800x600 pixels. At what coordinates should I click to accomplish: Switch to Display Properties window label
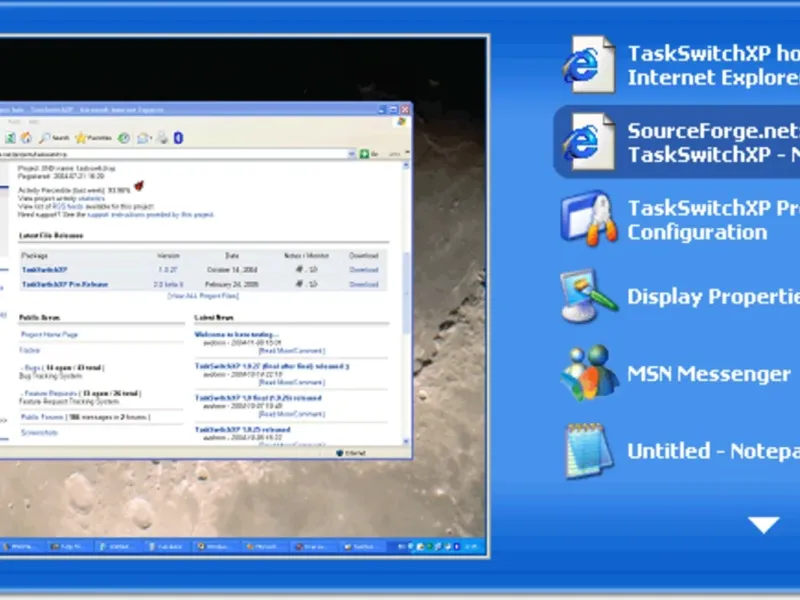pyautogui.click(x=713, y=296)
